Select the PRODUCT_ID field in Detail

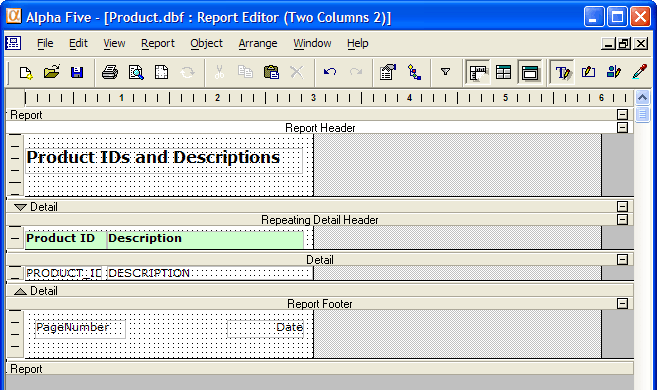coord(64,273)
